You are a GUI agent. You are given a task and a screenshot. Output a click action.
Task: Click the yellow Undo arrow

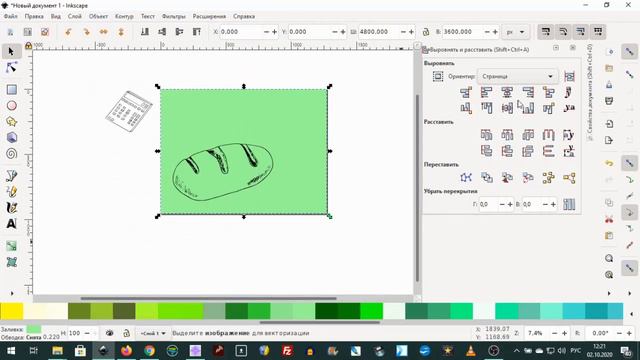(x=609, y=163)
